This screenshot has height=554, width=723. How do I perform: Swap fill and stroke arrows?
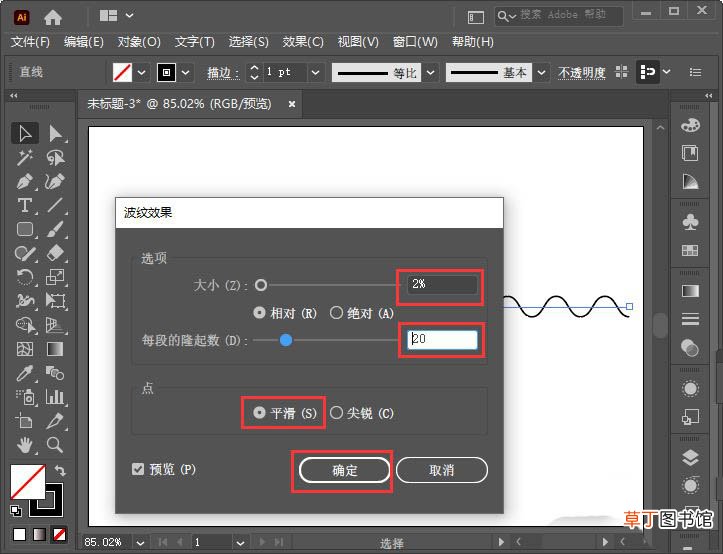60,471
